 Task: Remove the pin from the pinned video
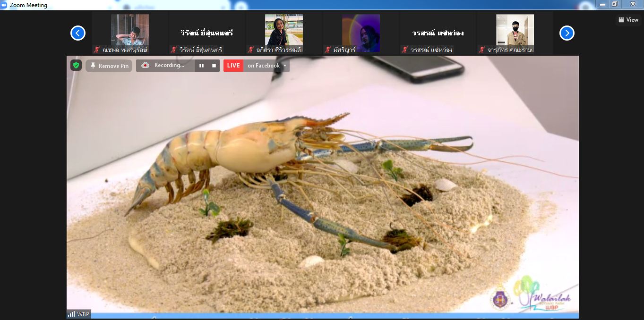[109, 66]
